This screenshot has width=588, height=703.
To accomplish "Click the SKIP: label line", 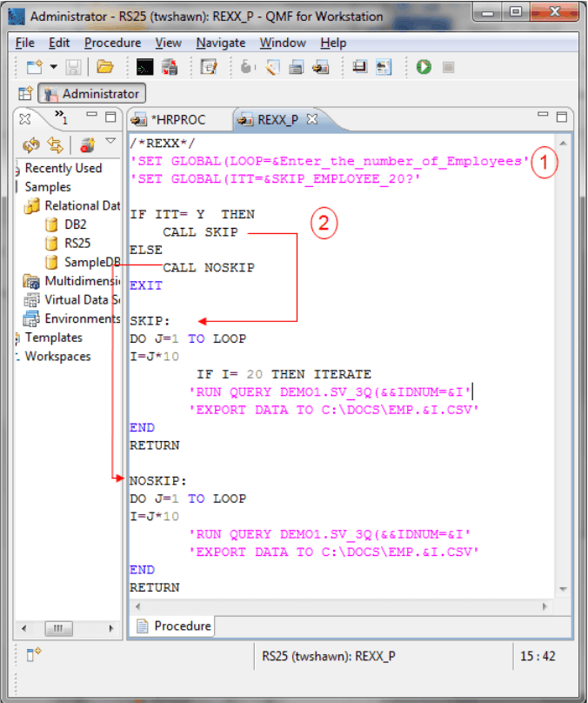I will [x=150, y=321].
